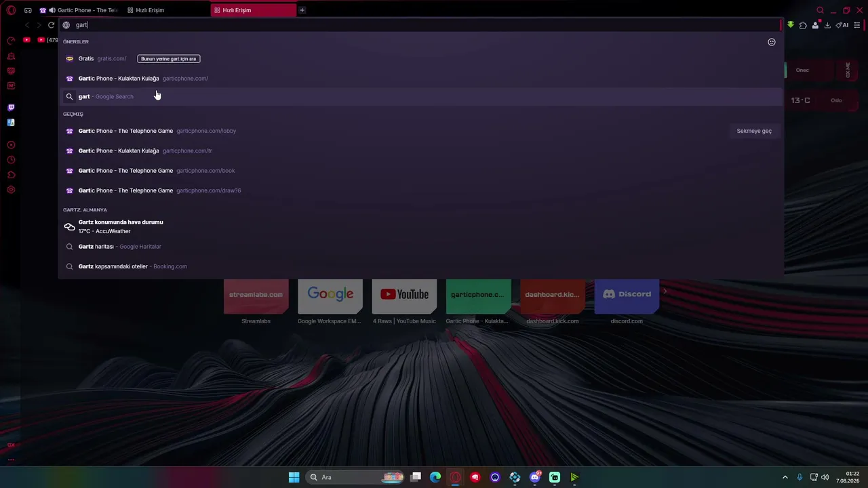Reload the page with the refresh icon
This screenshot has width=868, height=488.
coord(51,25)
